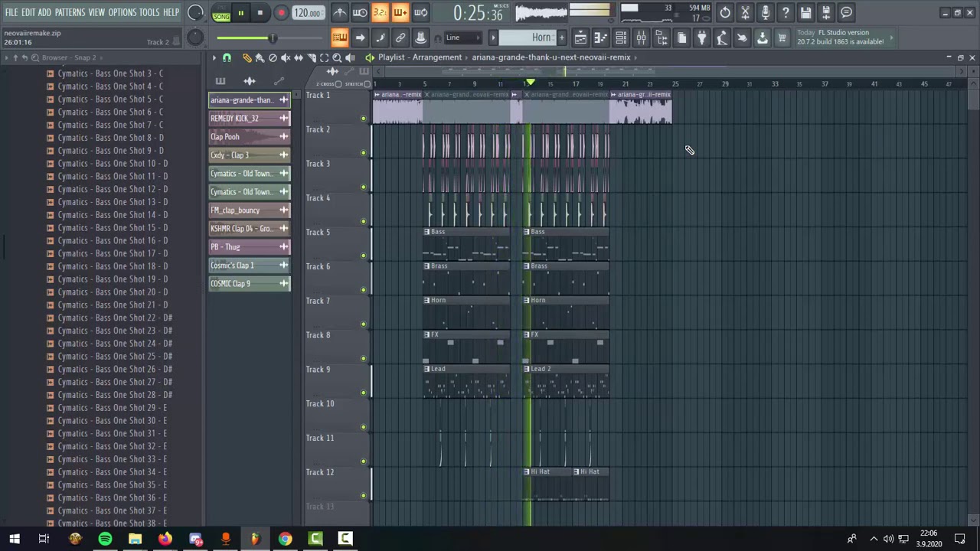Open the OPTIONS menu

(122, 12)
